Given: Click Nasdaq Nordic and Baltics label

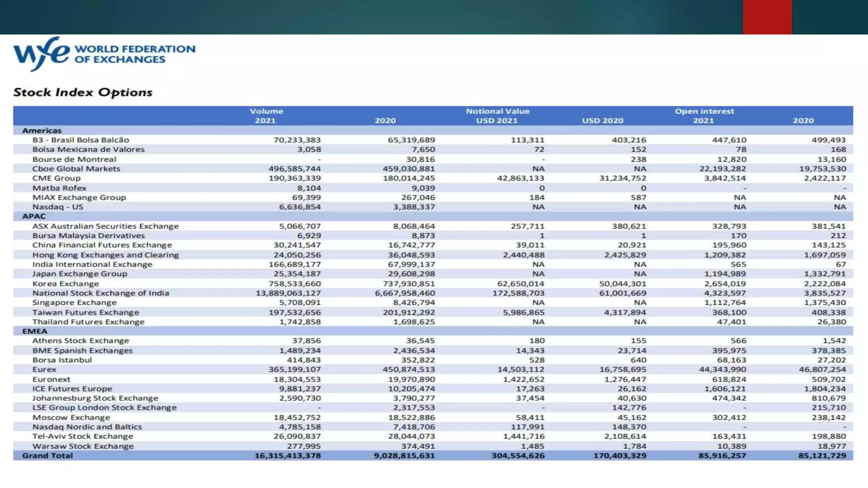Looking at the screenshot, I should tap(87, 427).
